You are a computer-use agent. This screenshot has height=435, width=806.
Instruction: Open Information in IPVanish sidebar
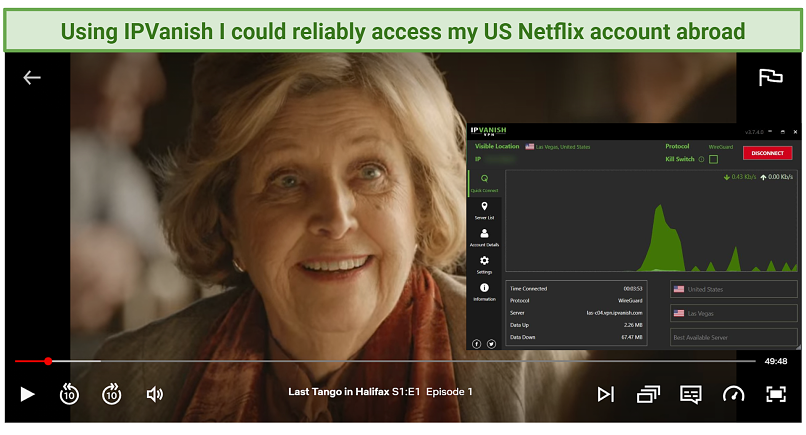[x=484, y=292]
